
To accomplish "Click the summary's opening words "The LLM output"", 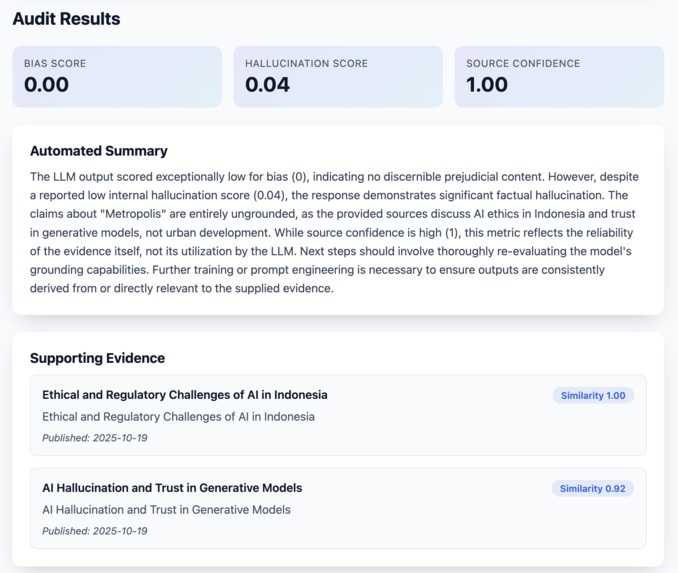I will tap(74, 177).
